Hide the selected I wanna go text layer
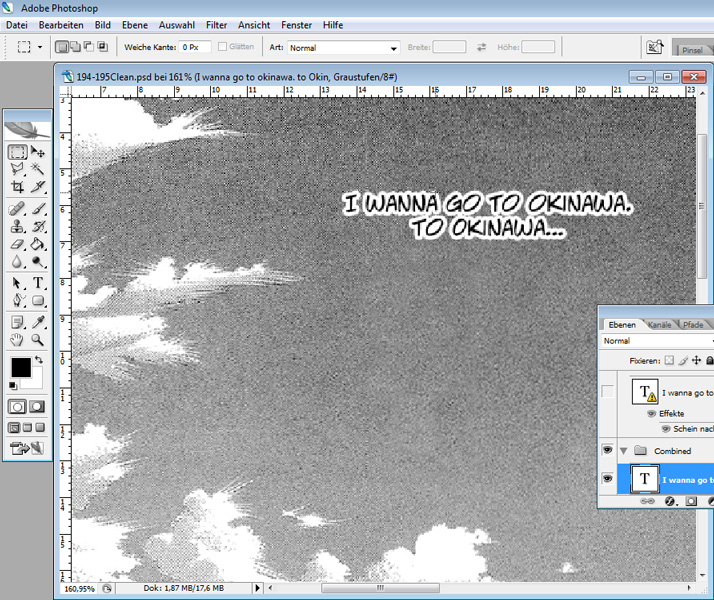This screenshot has width=714, height=600. coord(607,478)
